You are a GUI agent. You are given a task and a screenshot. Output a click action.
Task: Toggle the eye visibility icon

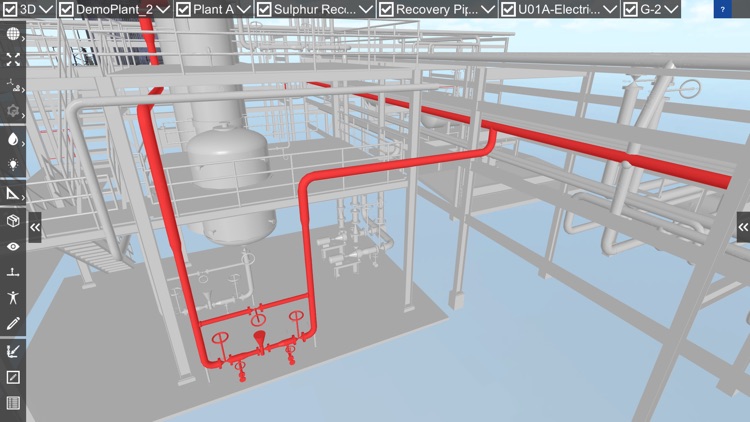pos(13,246)
